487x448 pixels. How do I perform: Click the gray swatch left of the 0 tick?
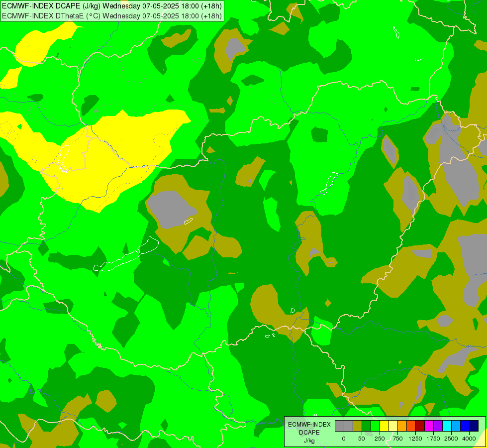tap(339, 426)
